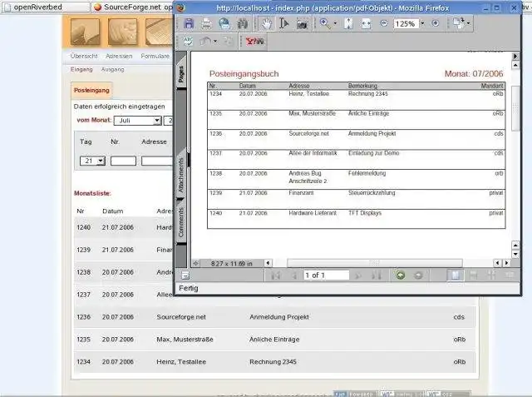This screenshot has height=397, width=532.
Task: Click the Save icon in PDF toolbar
Action: pyautogui.click(x=189, y=24)
